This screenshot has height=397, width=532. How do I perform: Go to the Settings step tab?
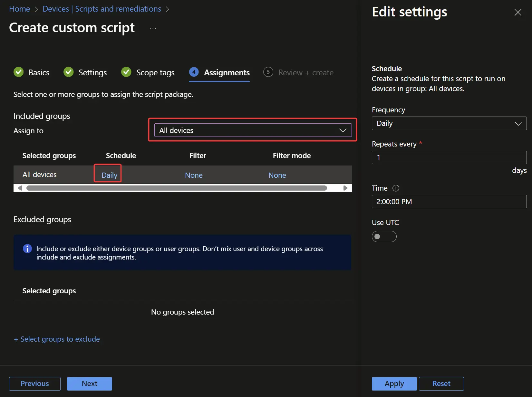[92, 73]
